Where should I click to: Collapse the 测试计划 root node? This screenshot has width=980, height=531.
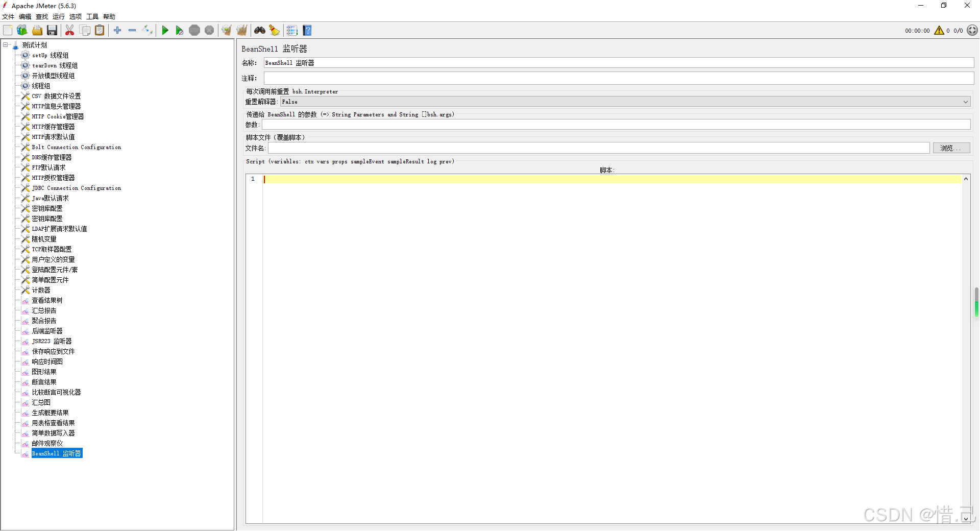(6, 45)
